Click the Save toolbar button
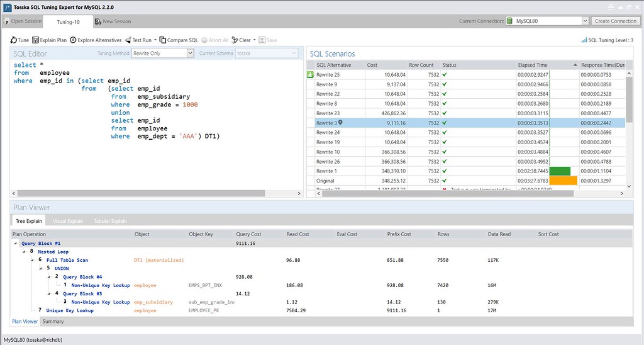 coord(268,40)
